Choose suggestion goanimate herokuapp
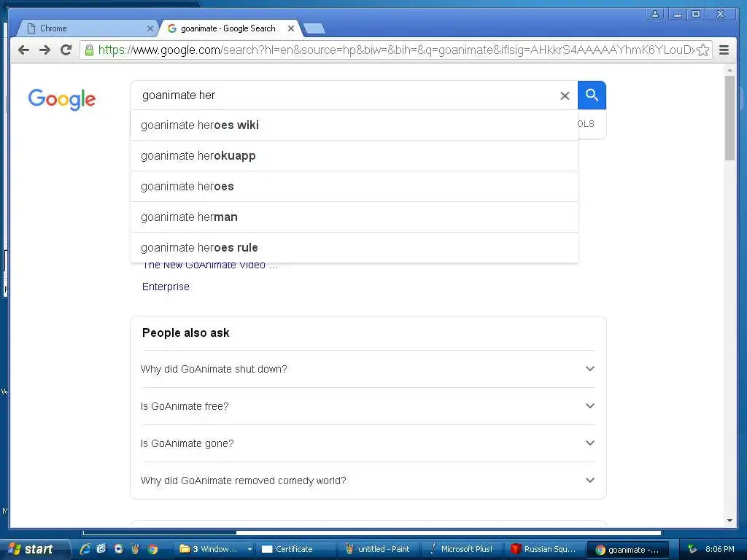The height and width of the screenshot is (560, 747). pyautogui.click(x=354, y=156)
